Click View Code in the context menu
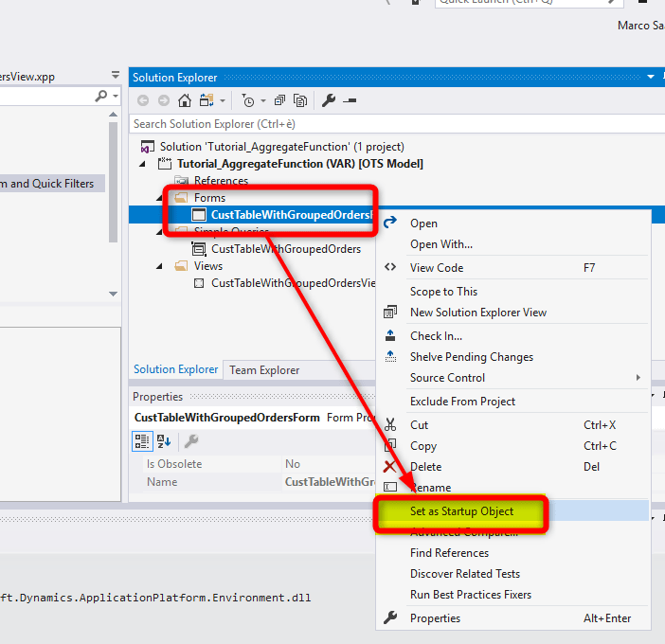665x644 pixels. click(x=436, y=268)
